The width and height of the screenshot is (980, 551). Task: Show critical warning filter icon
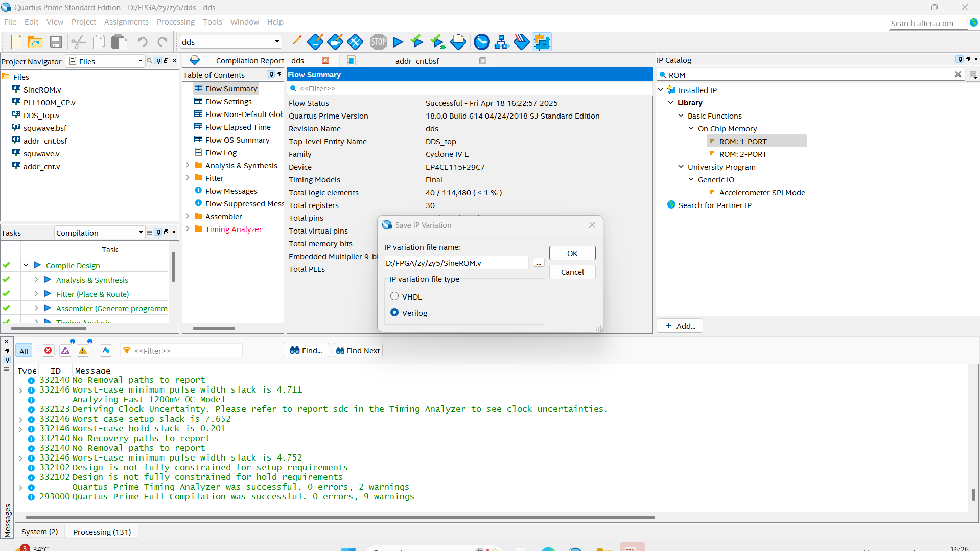click(x=65, y=351)
